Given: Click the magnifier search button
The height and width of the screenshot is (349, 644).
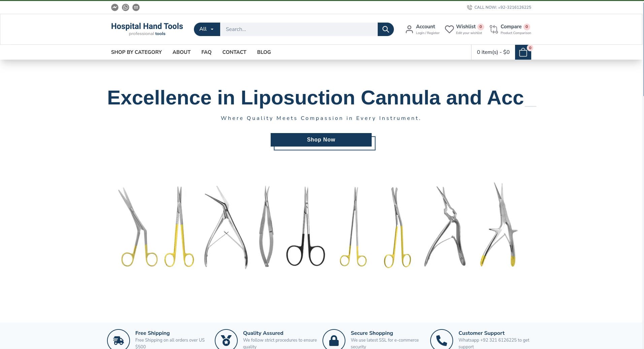Looking at the screenshot, I should [386, 29].
